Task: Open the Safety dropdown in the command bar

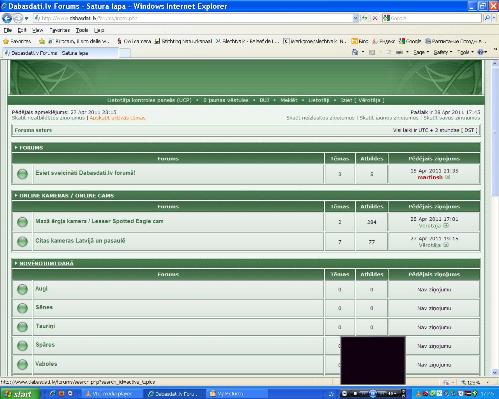Action: (x=443, y=52)
